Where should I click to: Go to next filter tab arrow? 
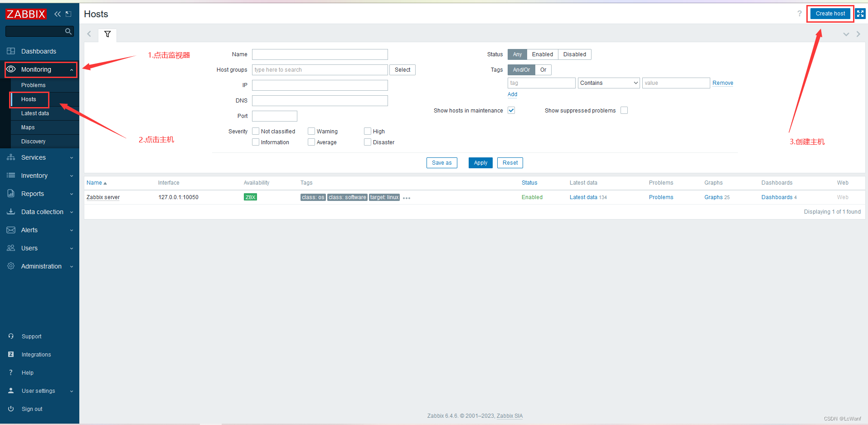(x=858, y=34)
